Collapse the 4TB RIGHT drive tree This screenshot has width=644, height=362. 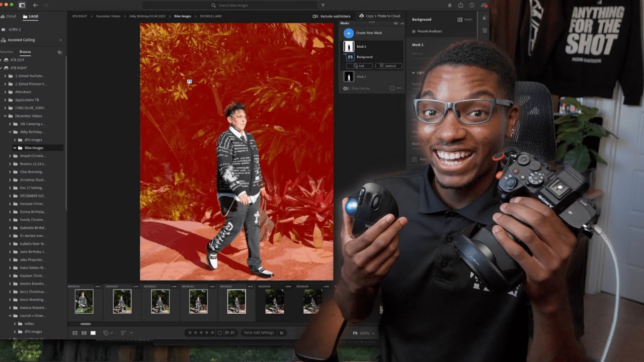pyautogui.click(x=1, y=68)
